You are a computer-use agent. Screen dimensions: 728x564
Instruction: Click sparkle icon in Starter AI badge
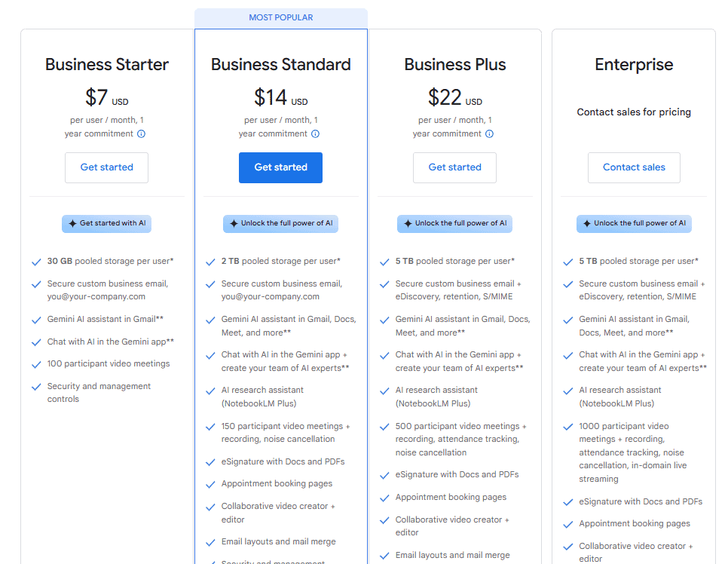click(x=73, y=223)
